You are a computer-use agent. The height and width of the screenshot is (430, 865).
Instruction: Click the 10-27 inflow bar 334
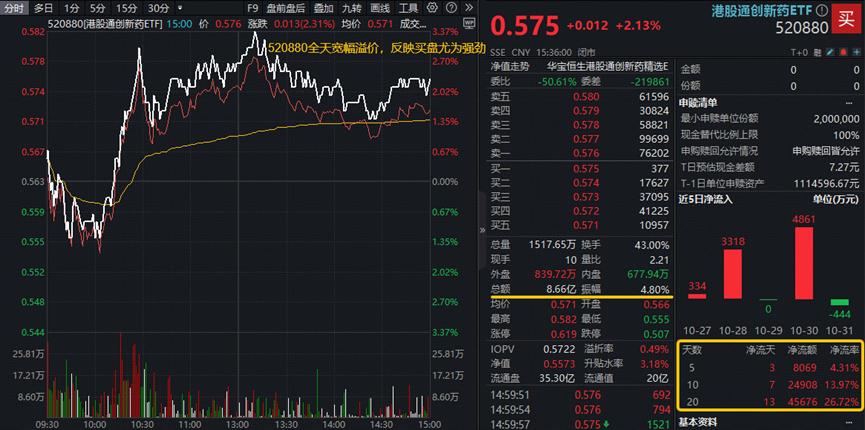pos(697,296)
